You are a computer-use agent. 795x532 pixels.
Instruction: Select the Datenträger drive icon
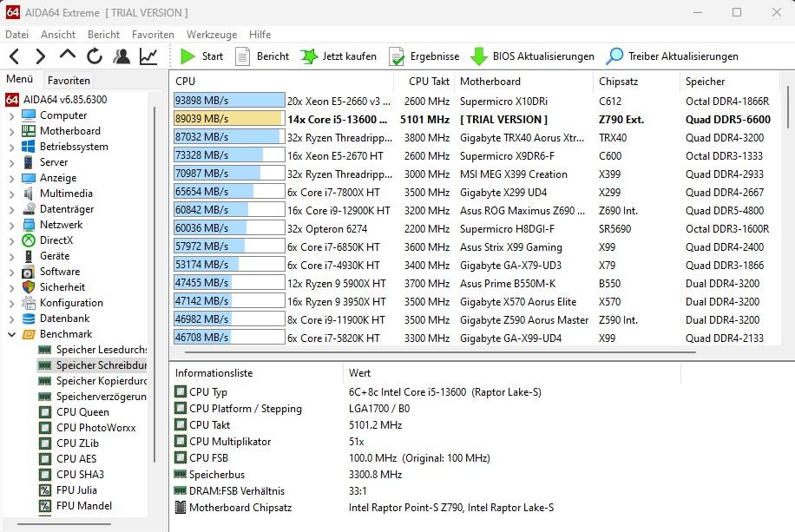pyautogui.click(x=29, y=209)
